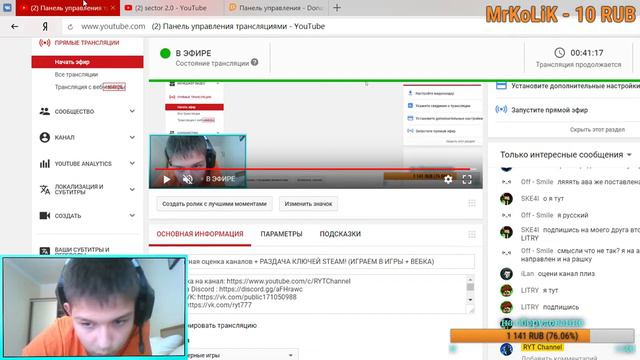Image resolution: width=640 pixels, height=360 pixels.
Task: Click 'Создать ролик с лучшими моментами' button
Action: coord(214,204)
